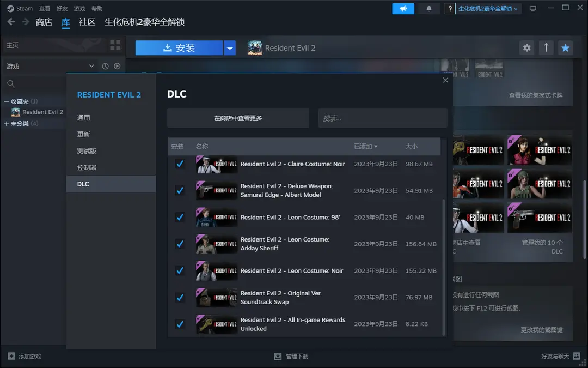Viewport: 588px width, 368px height.
Task: Expand the 未分类 category
Action: tap(7, 124)
